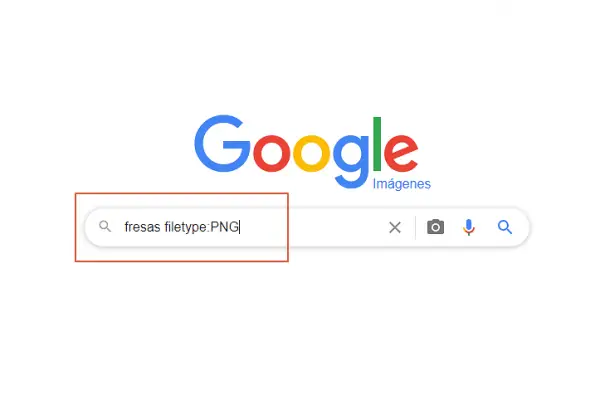Image resolution: width=595 pixels, height=400 pixels.
Task: Click the Google logo
Action: [x=307, y=152]
